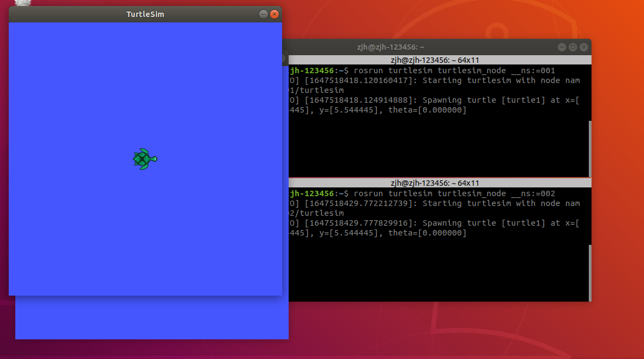Click the rosrun command ending in __ns:=001

click(454, 70)
